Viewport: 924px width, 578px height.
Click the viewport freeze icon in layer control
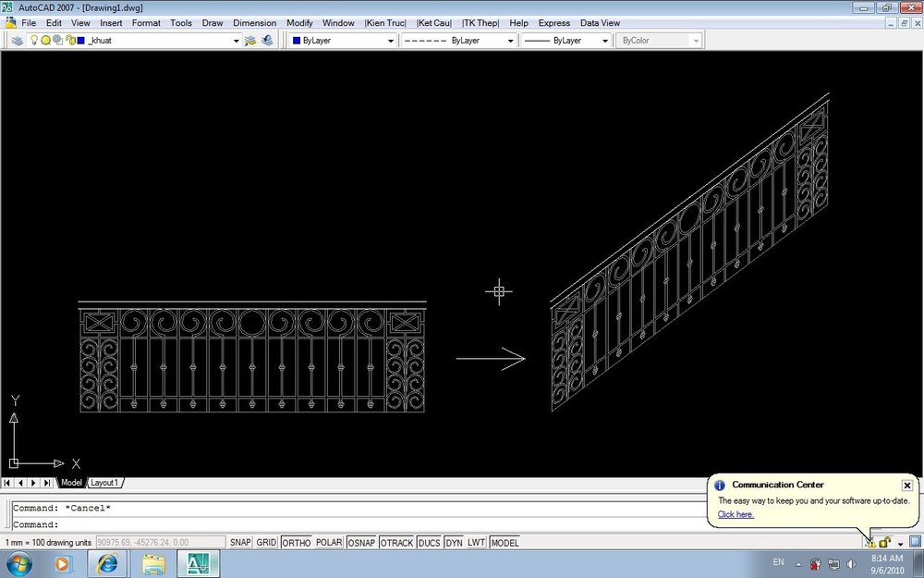click(57, 40)
